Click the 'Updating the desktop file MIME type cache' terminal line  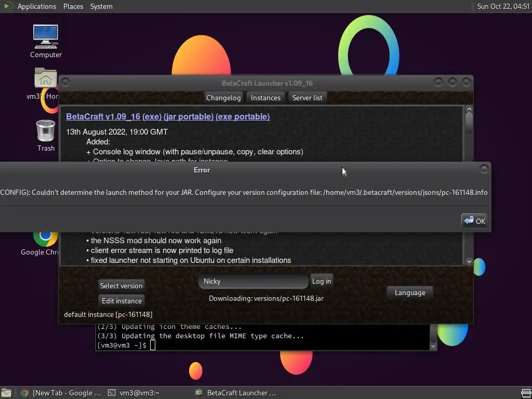tap(201, 336)
